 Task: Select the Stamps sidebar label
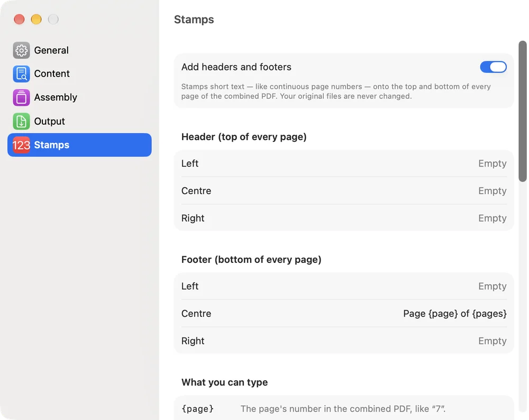coord(52,145)
